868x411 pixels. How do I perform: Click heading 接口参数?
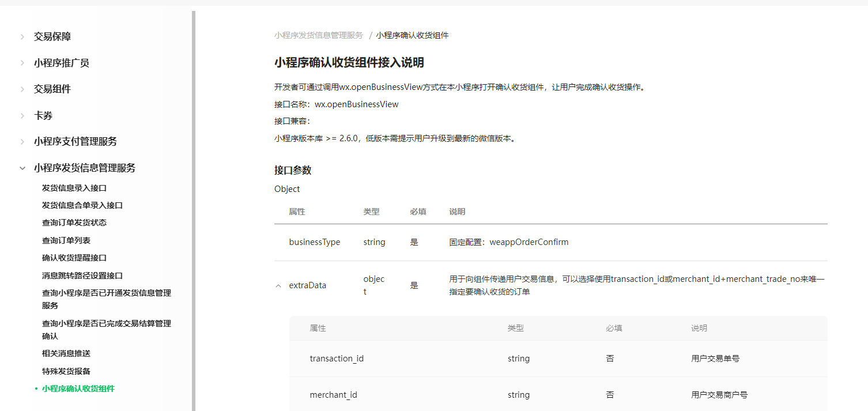pos(293,170)
